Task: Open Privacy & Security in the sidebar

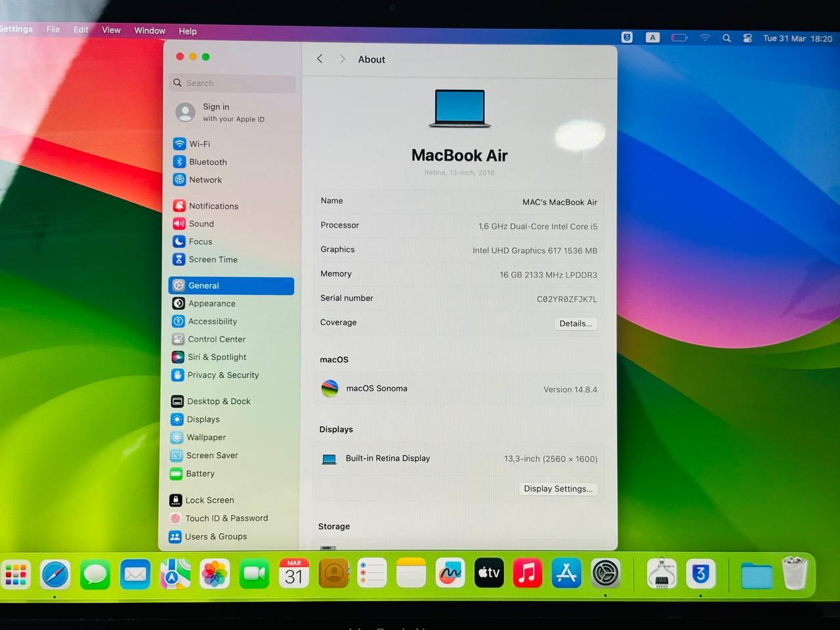Action: click(x=231, y=375)
